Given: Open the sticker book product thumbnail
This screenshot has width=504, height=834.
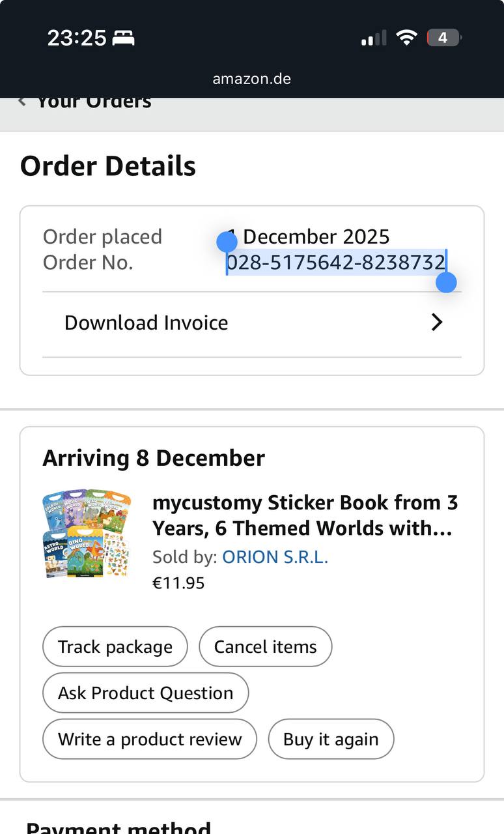Looking at the screenshot, I should click(x=87, y=534).
